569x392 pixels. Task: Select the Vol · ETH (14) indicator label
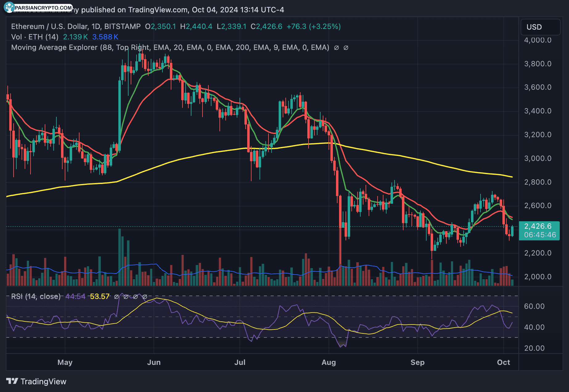click(35, 37)
